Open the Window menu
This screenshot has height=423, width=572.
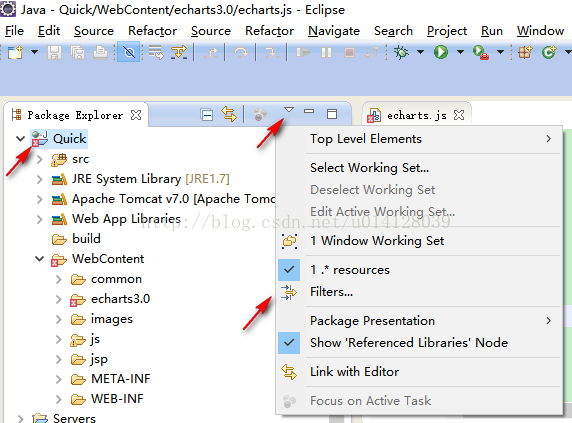tap(540, 31)
